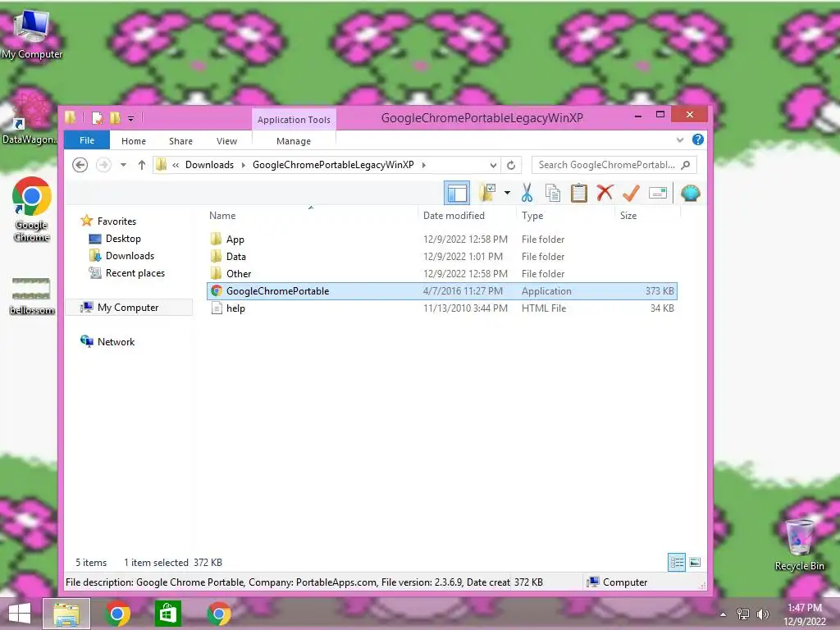The image size is (840, 630).
Task: Paste using the clipboard icon
Action: 578,193
